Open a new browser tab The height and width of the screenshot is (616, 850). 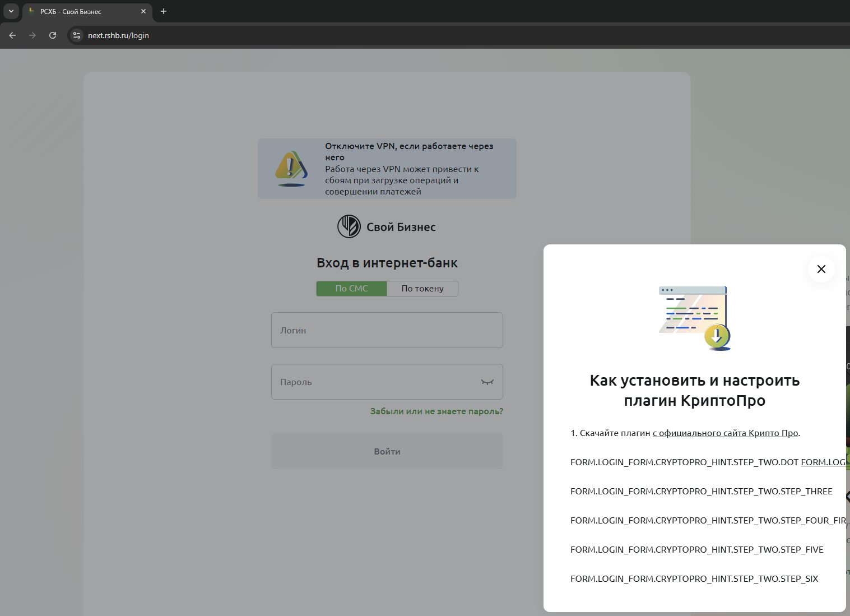pyautogui.click(x=164, y=11)
